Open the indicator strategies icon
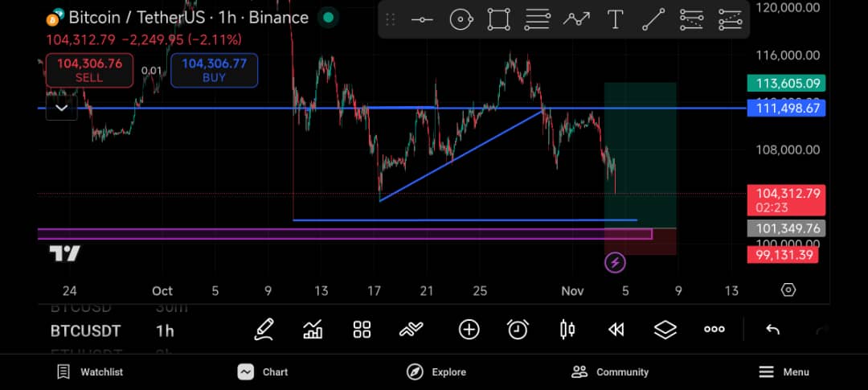The image size is (868, 390). point(411,330)
